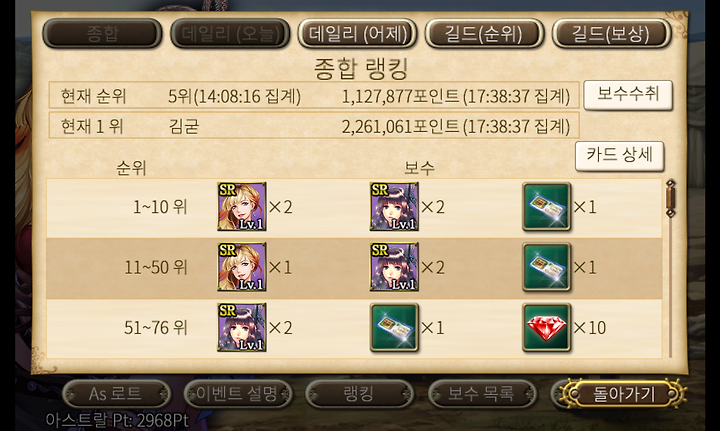Select the dark-haired SR card in the 11~50위 row
This screenshot has height=431, width=720.
394,267
